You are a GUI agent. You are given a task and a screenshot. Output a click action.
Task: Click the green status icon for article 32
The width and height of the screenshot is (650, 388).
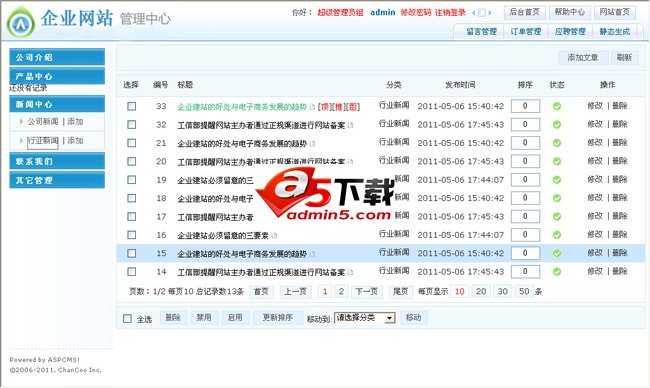coord(557,125)
